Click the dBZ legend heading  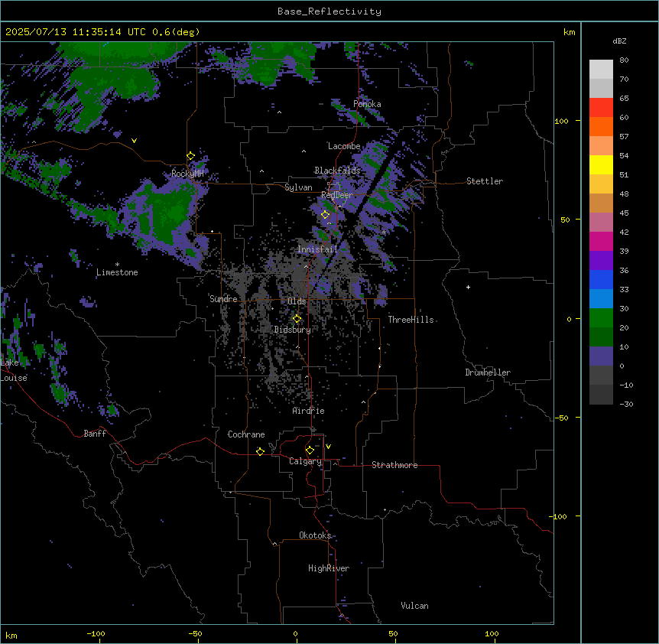(619, 41)
